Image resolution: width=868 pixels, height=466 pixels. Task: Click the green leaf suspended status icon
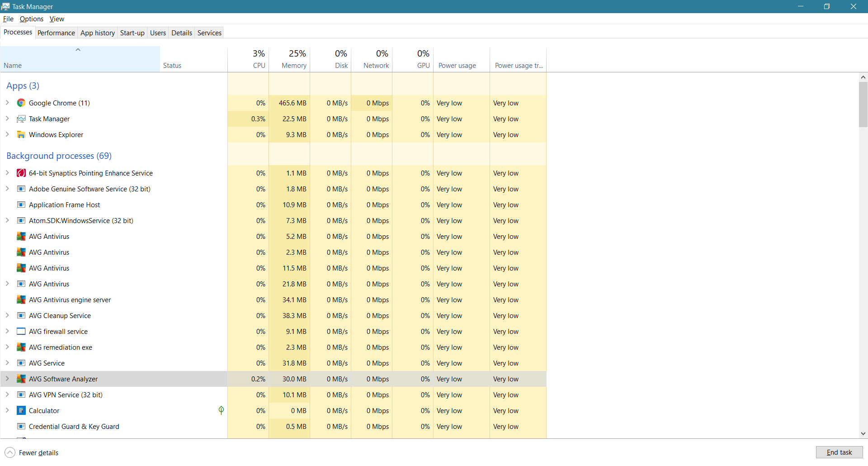coord(221,410)
